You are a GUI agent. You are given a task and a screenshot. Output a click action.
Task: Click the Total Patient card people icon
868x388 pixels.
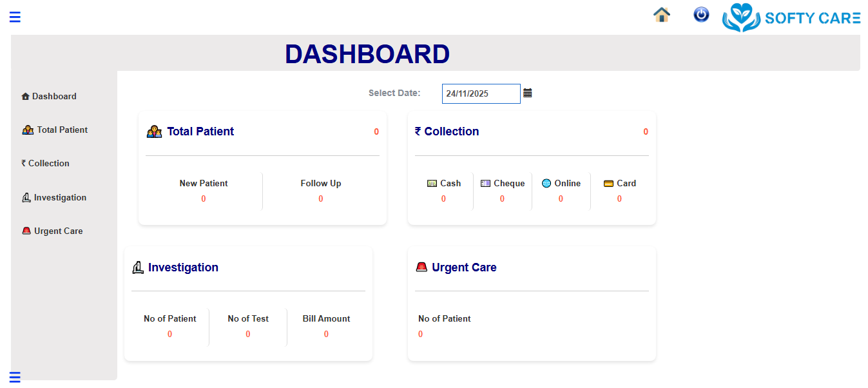(154, 131)
